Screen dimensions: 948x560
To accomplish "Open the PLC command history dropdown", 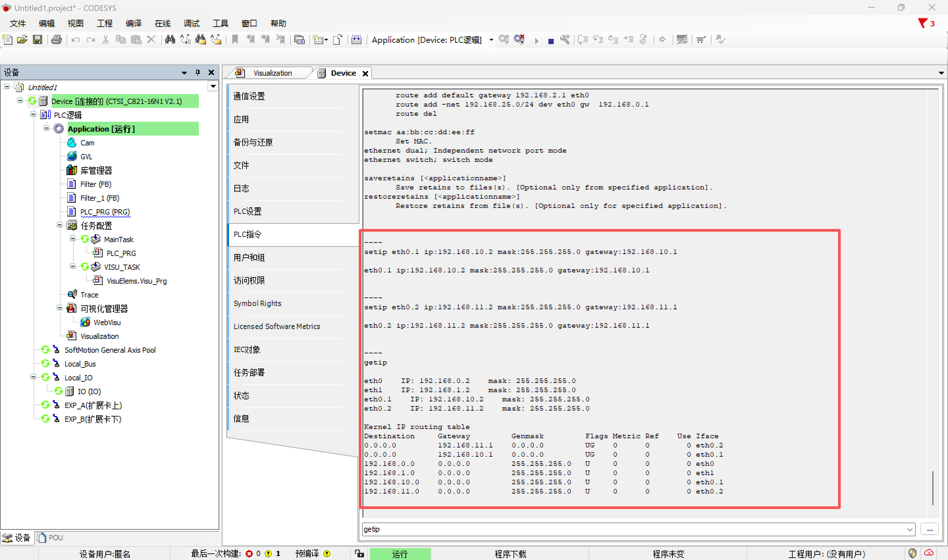I will tap(910, 529).
